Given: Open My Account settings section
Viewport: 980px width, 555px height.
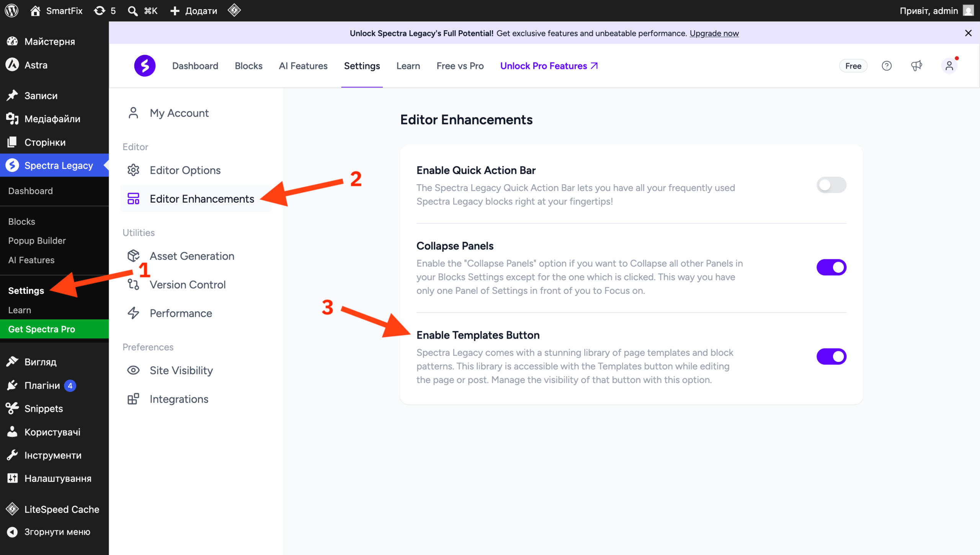Looking at the screenshot, I should [196, 113].
